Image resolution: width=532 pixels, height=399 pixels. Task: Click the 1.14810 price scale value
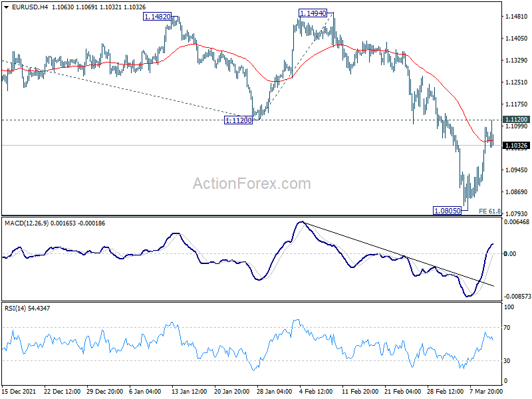click(x=517, y=16)
